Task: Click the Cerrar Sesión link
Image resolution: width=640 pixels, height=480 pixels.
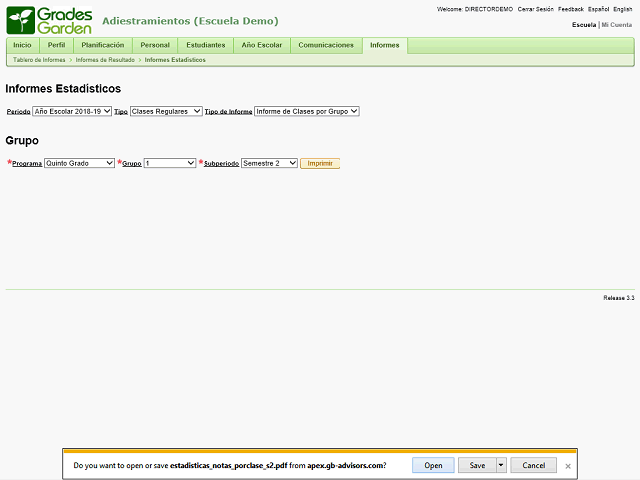Action: tap(535, 9)
